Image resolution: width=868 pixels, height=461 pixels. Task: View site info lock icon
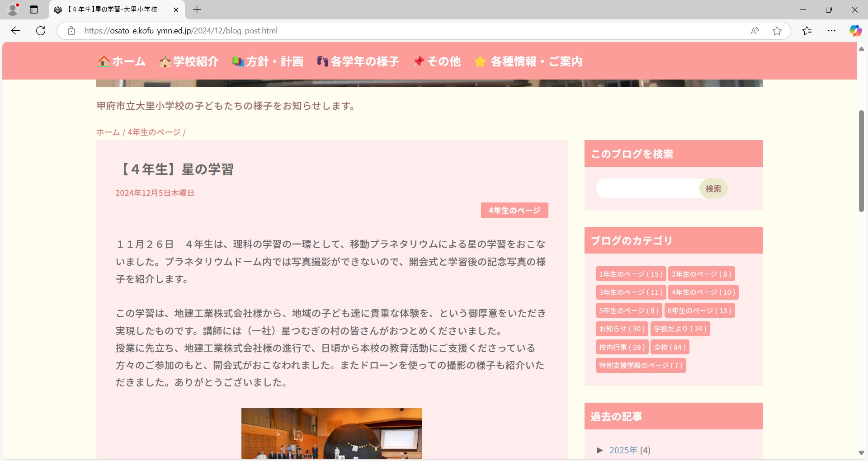[71, 31]
